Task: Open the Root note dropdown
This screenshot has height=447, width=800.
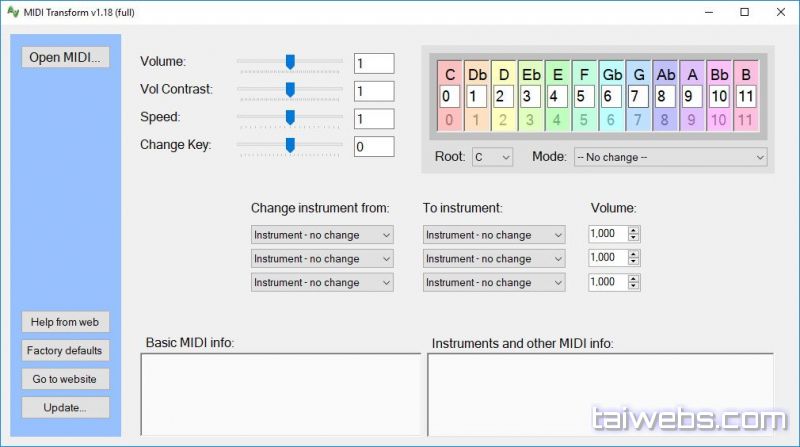Action: tap(492, 157)
